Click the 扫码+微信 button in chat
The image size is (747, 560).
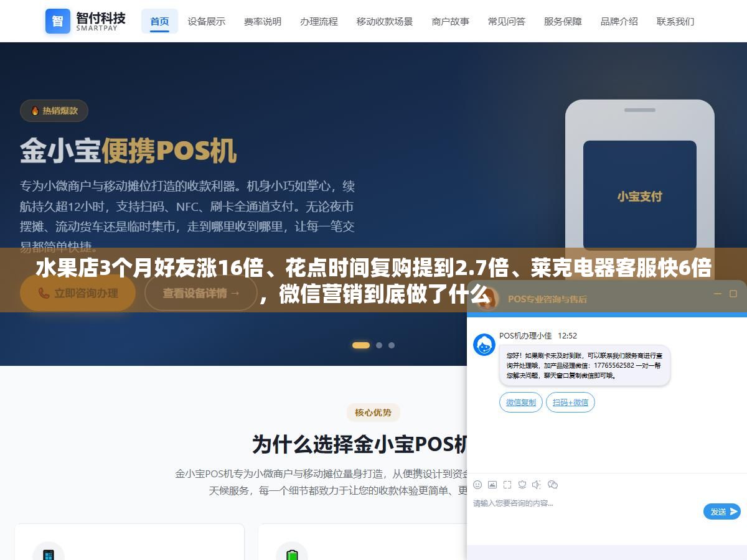coord(570,403)
